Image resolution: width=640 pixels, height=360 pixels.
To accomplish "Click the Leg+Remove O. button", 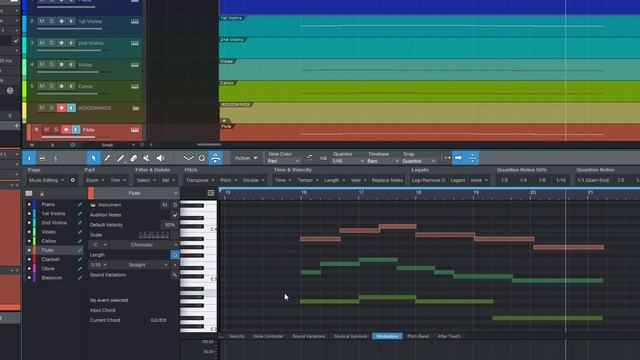I will click(428, 180).
